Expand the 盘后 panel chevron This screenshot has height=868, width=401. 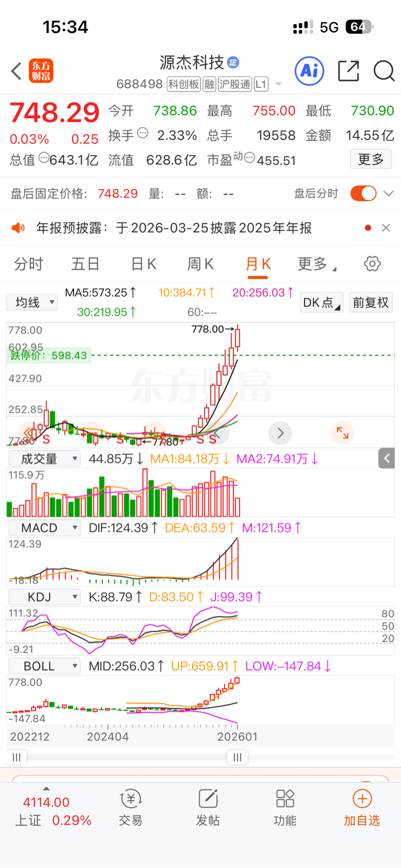(x=388, y=194)
